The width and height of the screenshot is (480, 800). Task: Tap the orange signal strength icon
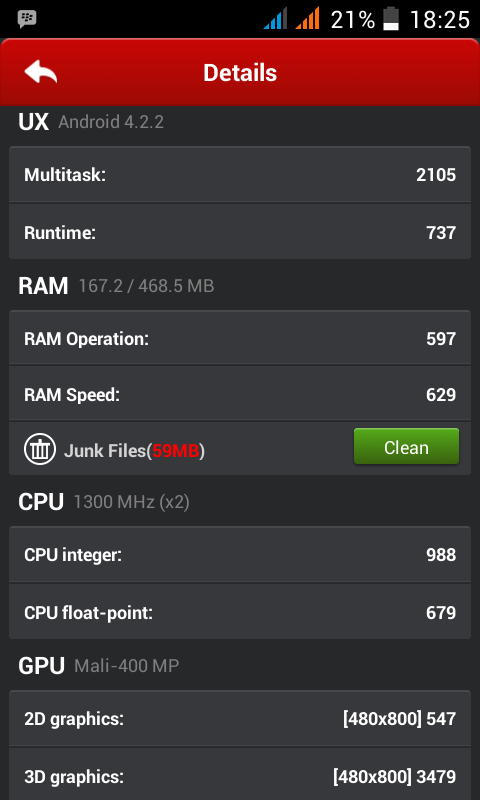coord(308,18)
